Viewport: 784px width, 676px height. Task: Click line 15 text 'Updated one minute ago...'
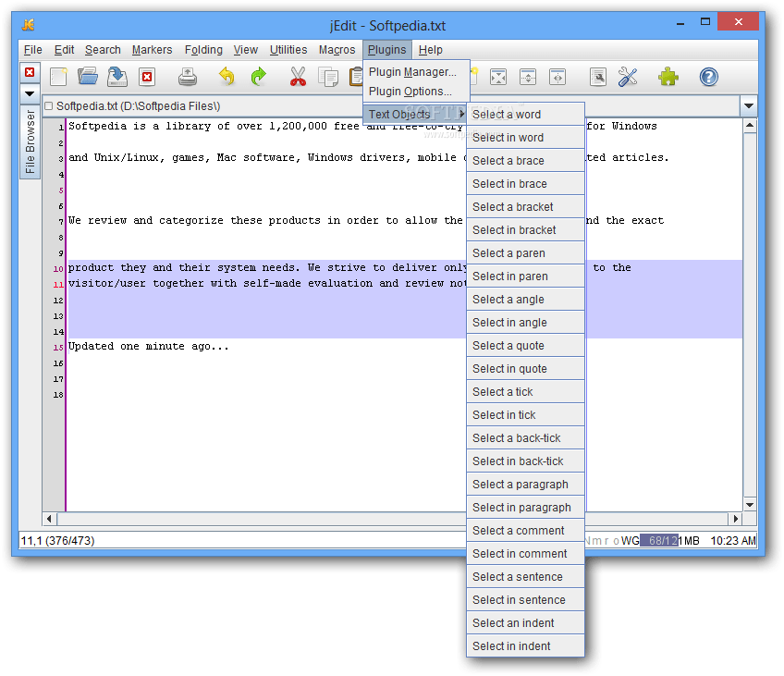(149, 346)
